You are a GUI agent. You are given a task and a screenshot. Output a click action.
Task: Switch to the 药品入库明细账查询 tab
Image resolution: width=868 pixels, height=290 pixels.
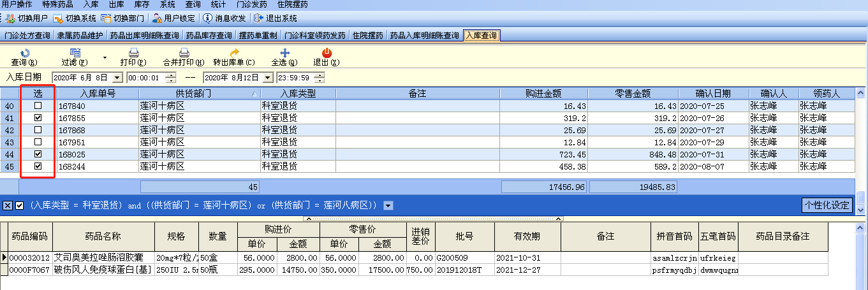[x=425, y=36]
